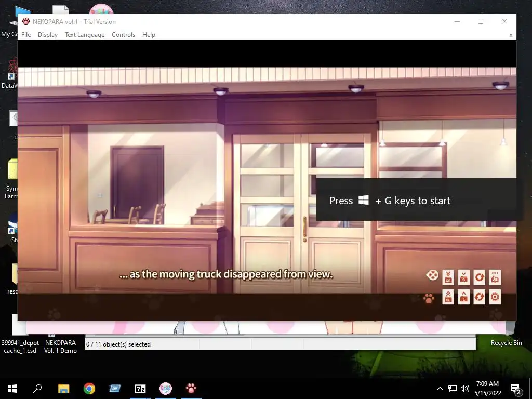532x399 pixels.
Task: Open the File menu
Action: point(26,35)
